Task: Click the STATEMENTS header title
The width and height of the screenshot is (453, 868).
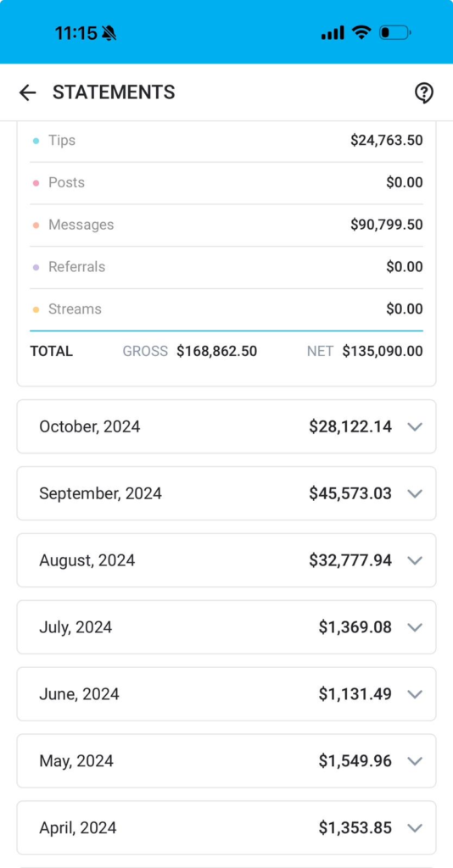Action: 114,92
